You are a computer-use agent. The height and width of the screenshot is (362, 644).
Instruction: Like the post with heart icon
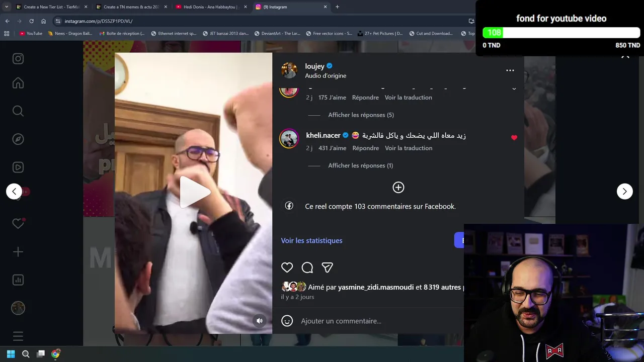(287, 267)
